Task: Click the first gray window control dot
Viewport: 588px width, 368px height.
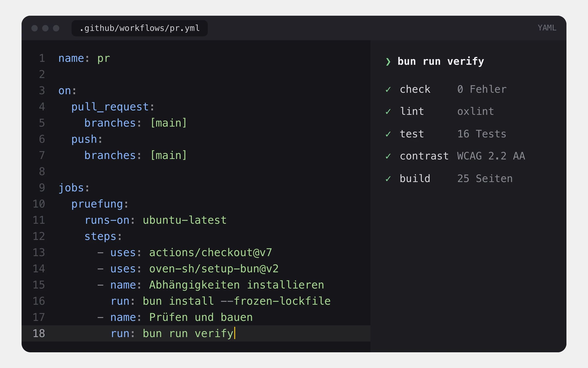Action: tap(35, 28)
